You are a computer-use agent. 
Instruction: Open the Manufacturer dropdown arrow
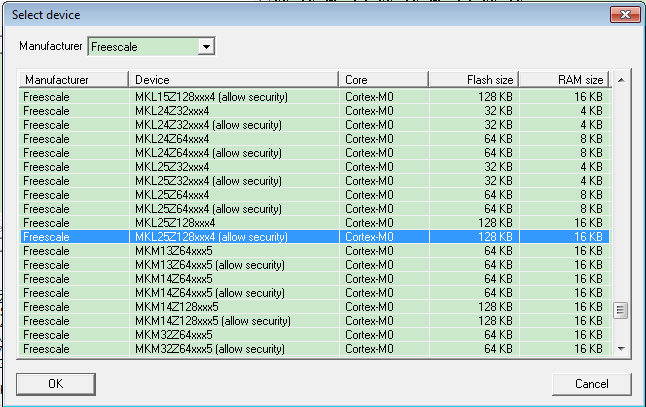[206, 47]
